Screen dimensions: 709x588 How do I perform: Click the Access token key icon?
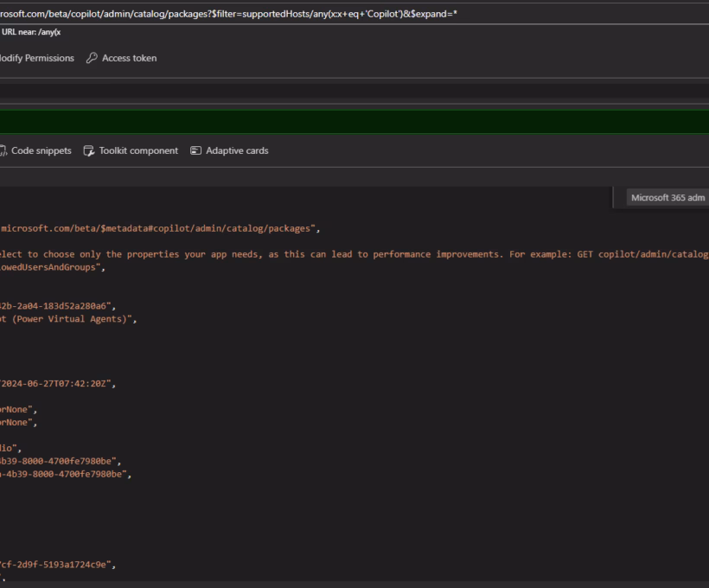coord(90,58)
